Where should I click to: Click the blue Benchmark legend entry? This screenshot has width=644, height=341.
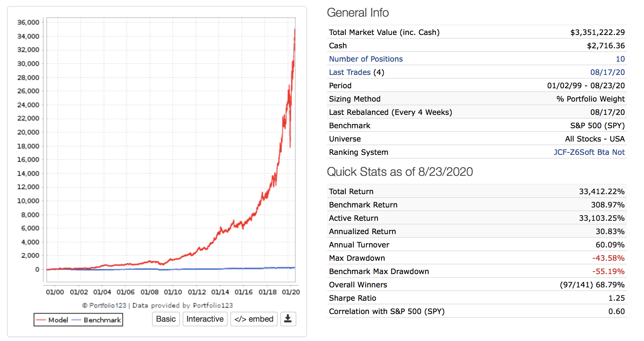97,320
